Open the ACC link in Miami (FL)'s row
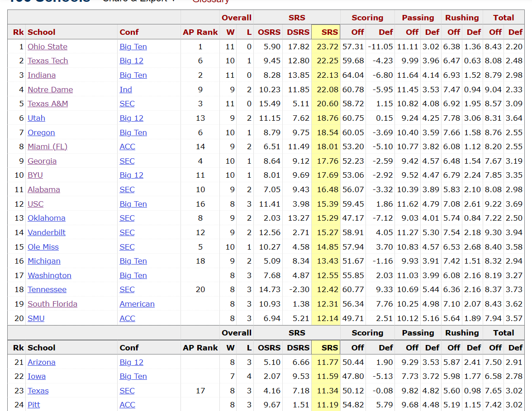This screenshot has height=411, width=532. [128, 146]
